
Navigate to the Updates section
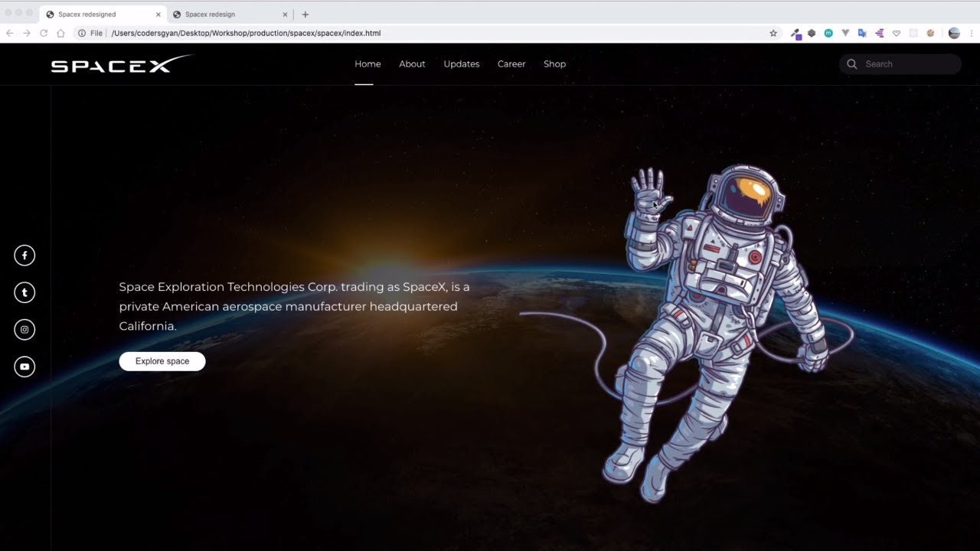pos(462,64)
